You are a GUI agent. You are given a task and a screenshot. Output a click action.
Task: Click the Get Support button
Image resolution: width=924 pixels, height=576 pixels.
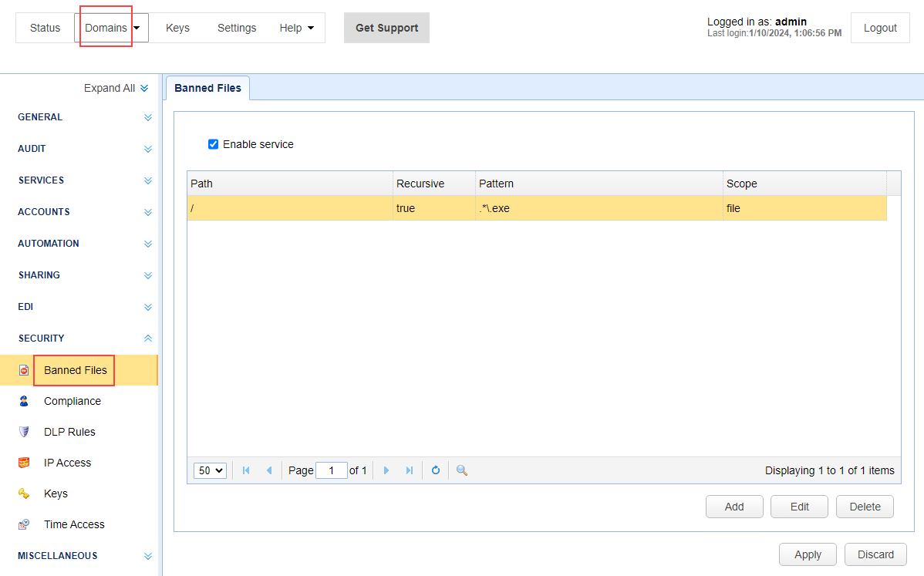[x=386, y=28]
